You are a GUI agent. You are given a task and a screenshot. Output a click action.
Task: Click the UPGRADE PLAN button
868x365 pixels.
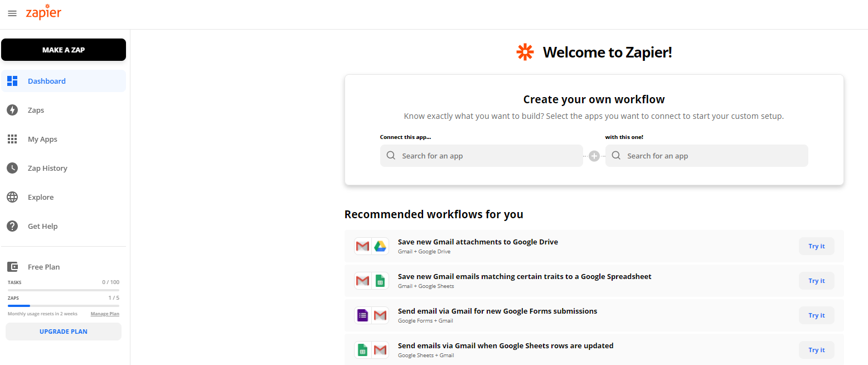coord(63,331)
